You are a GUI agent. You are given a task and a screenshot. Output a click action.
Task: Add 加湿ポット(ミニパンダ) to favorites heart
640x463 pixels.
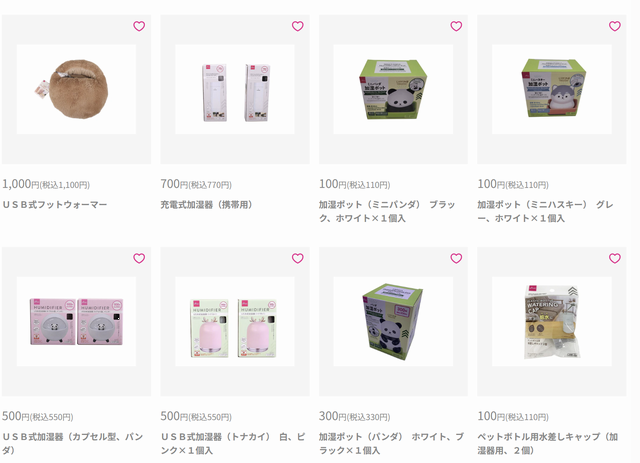(456, 26)
